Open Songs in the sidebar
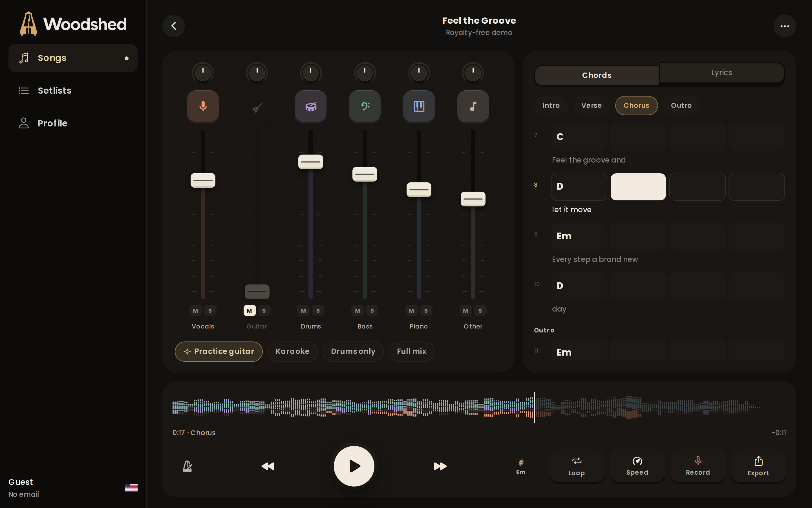Image resolution: width=812 pixels, height=508 pixels. [73, 58]
